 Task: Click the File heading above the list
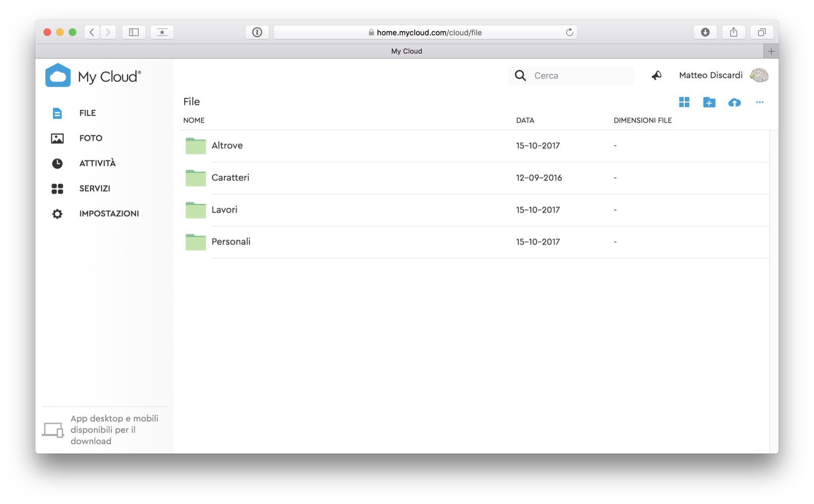tap(191, 102)
